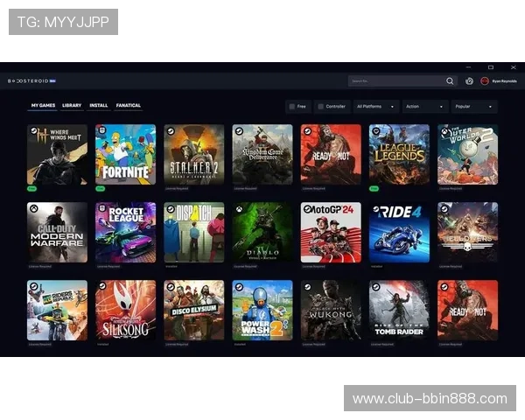Enable the Free games checkbox
Image resolution: width=525 pixels, height=420 pixels.
point(292,106)
